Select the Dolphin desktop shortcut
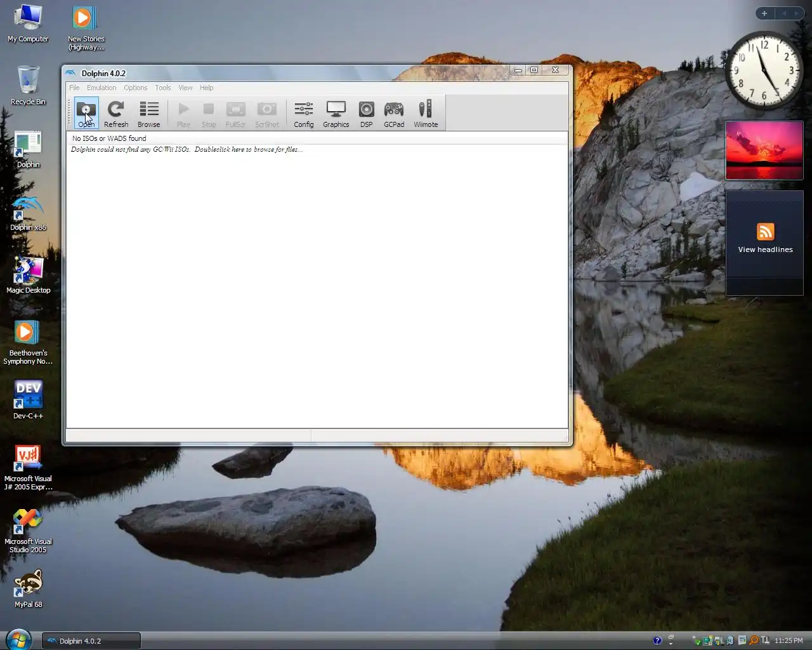The image size is (812, 650). pyautogui.click(x=28, y=150)
